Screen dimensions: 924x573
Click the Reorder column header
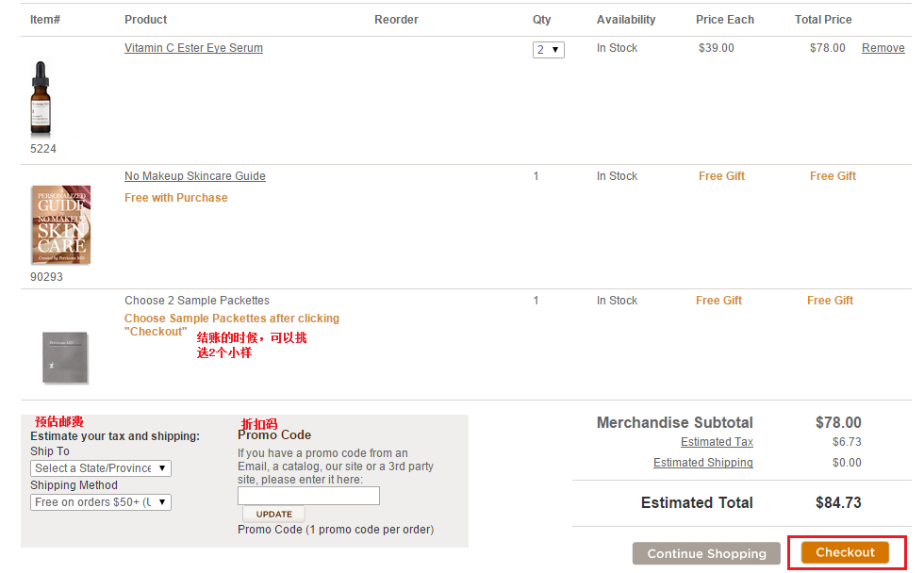[x=396, y=20]
